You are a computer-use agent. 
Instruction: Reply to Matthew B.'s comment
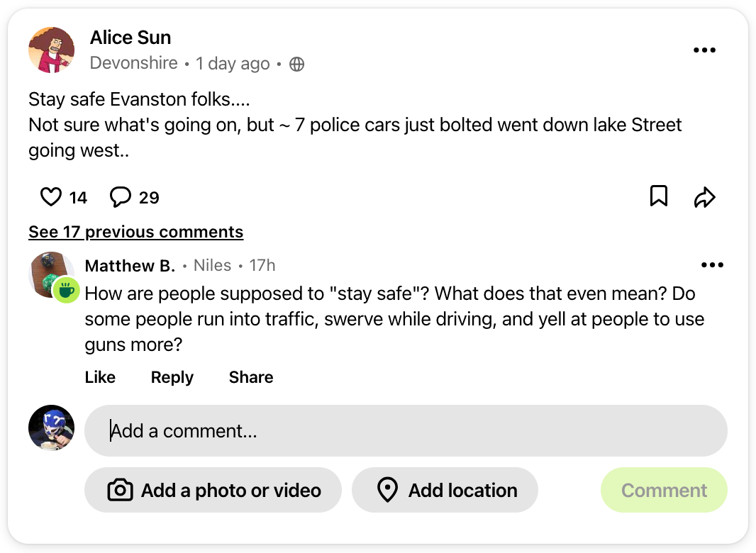[172, 377]
